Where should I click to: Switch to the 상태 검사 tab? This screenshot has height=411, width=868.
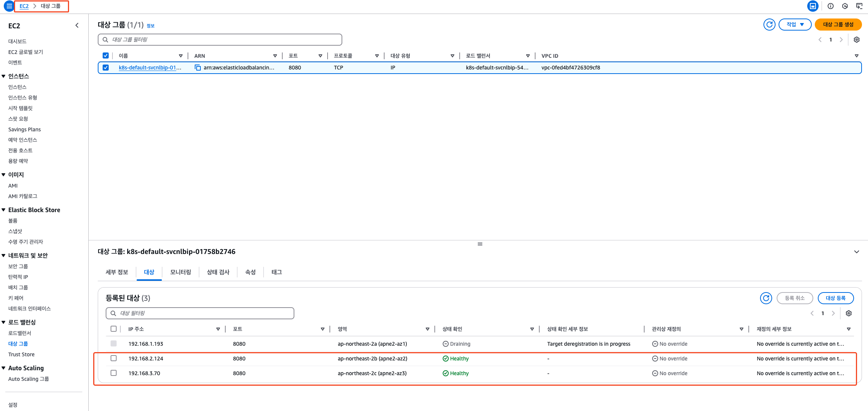coord(218,272)
